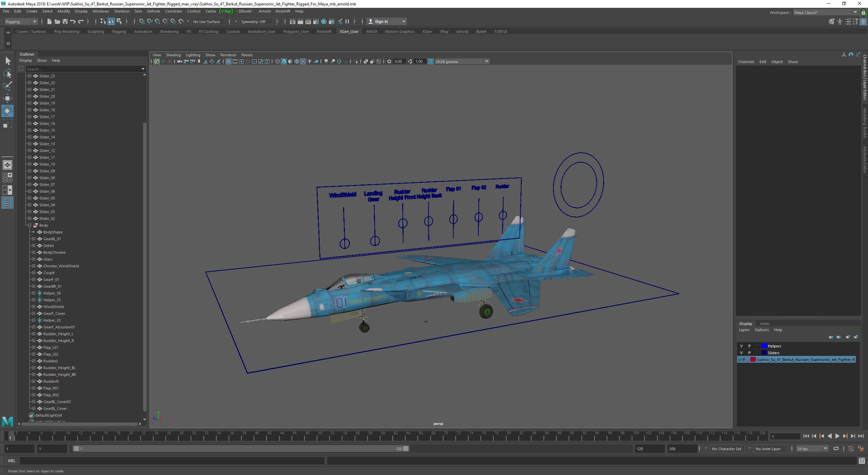
Task: Toggle visibility V of Helpers layer
Action: 741,346
